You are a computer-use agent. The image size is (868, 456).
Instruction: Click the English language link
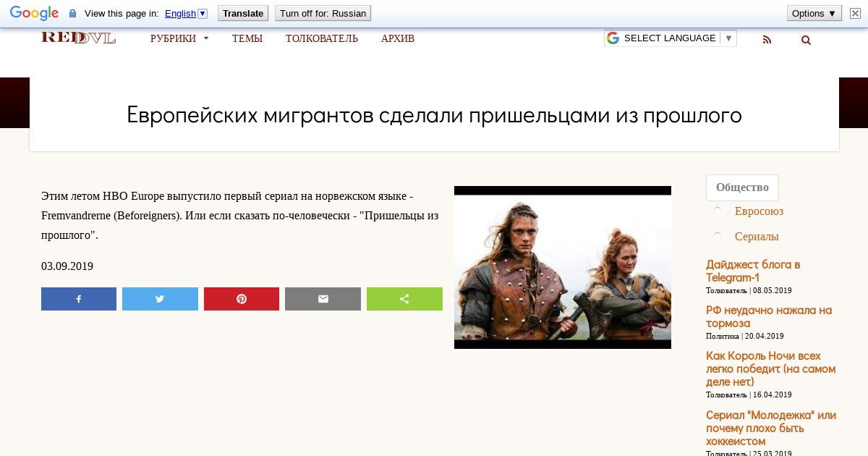coord(180,13)
